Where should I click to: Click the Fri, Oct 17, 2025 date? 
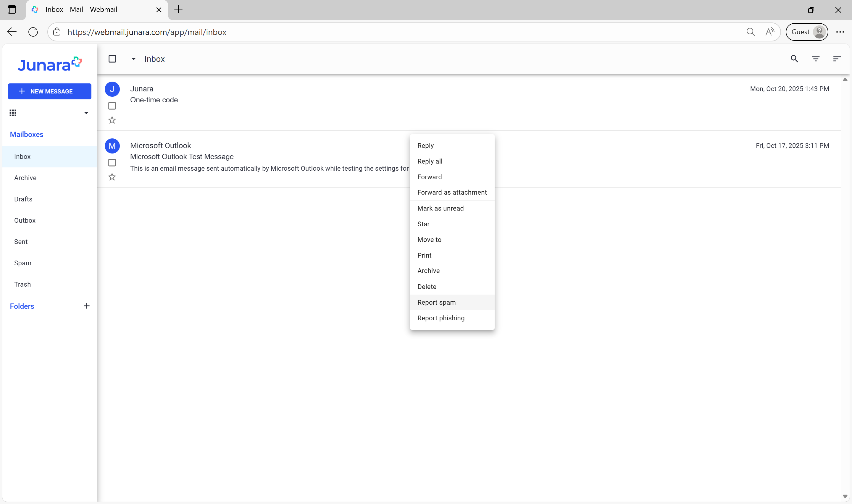point(792,146)
